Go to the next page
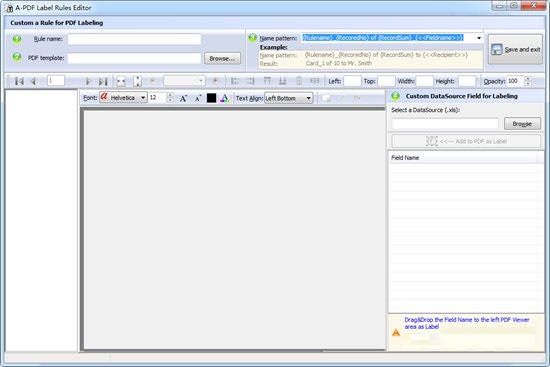Viewport: 550px width, 367px height. 88,81
